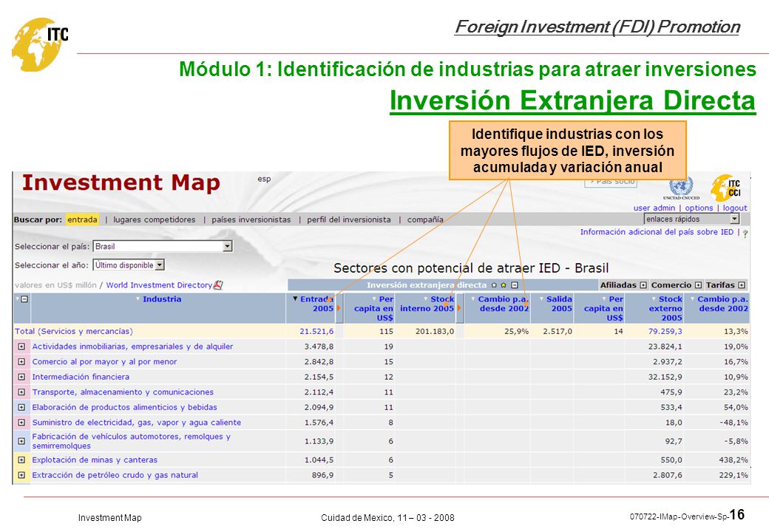769x532 pixels.
Task: Expand the Afiliadas column group
Action: pyautogui.click(x=643, y=285)
